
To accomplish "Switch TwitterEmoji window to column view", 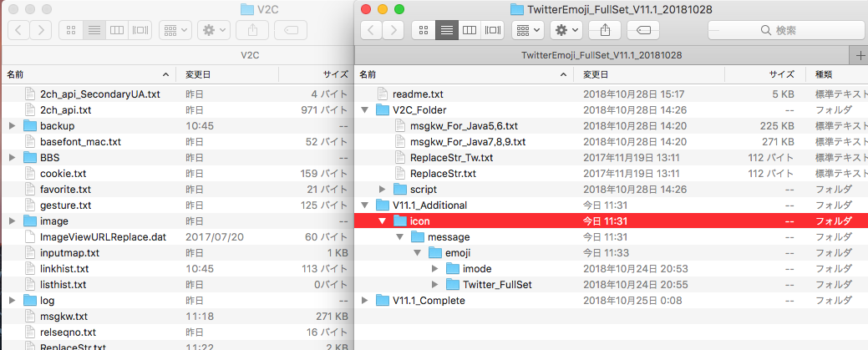I will pyautogui.click(x=470, y=30).
